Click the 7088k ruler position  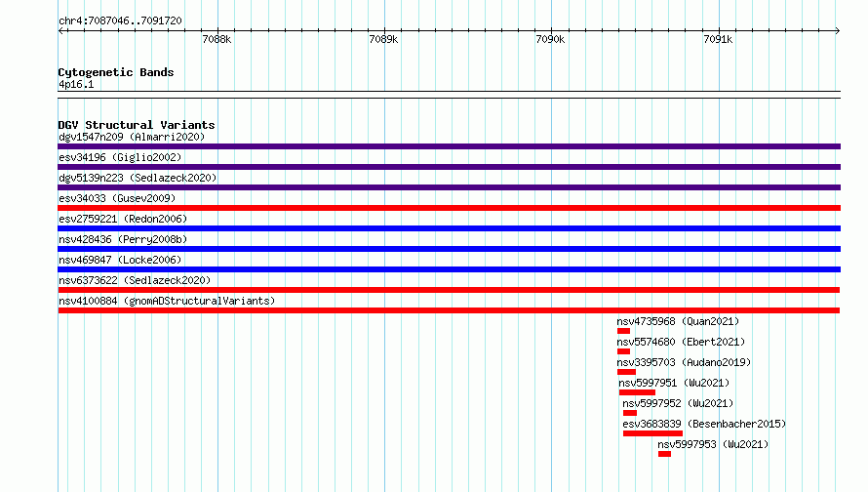pyautogui.click(x=217, y=39)
